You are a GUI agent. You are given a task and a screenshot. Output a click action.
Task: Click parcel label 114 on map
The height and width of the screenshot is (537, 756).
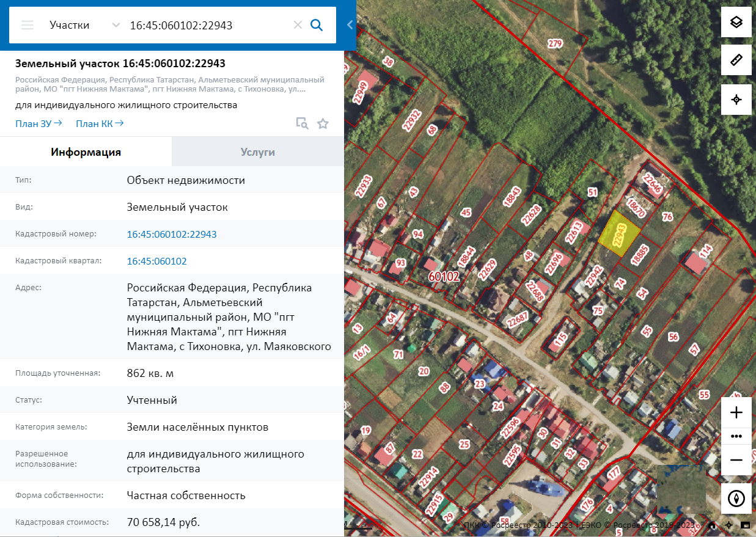(x=706, y=250)
